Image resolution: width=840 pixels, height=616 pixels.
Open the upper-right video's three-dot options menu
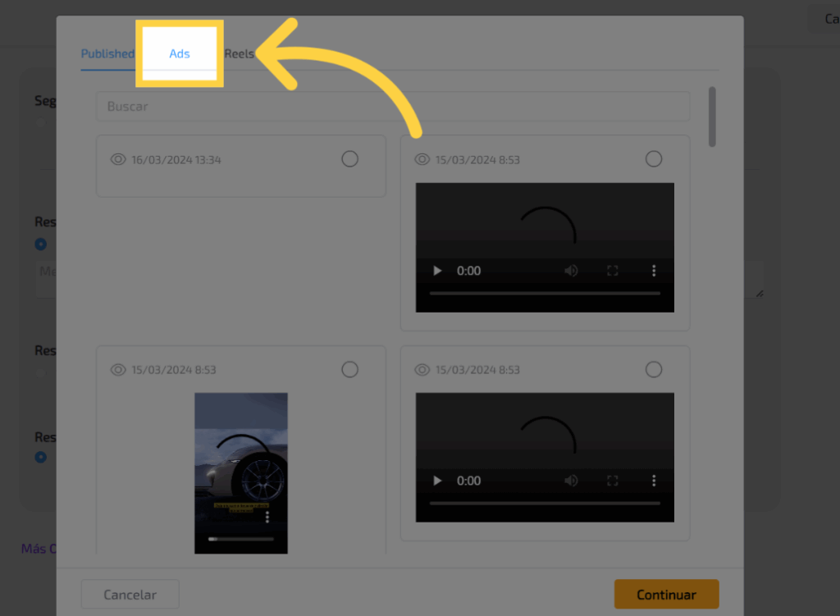point(654,271)
